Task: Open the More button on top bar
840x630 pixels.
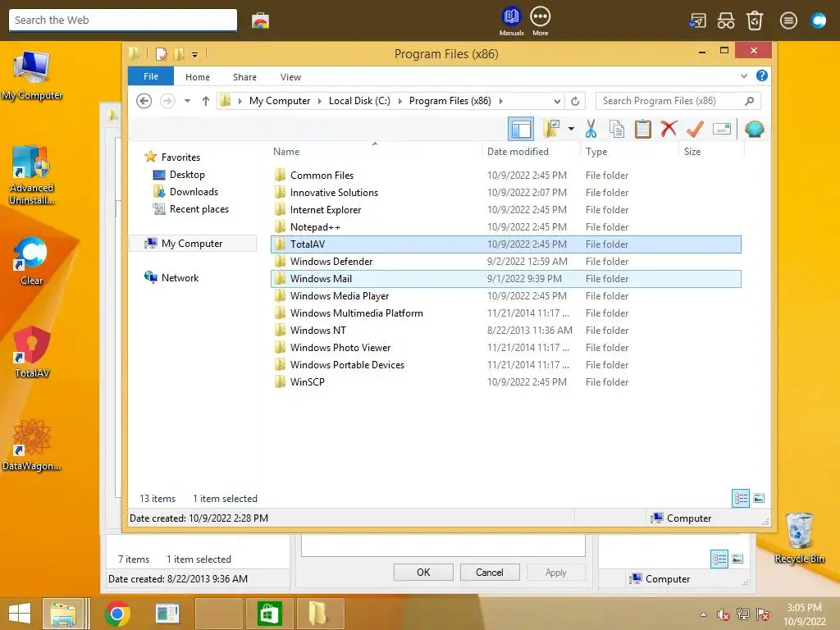Action: coord(540,21)
